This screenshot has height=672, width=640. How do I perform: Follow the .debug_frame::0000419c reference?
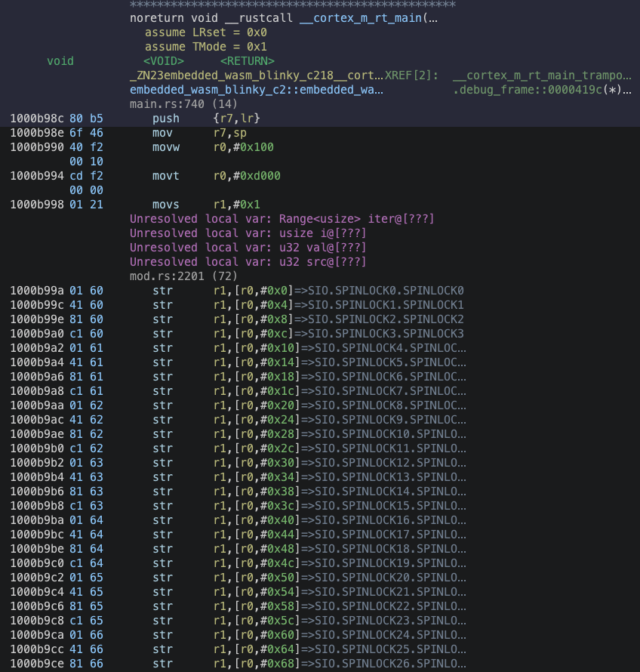point(538,90)
